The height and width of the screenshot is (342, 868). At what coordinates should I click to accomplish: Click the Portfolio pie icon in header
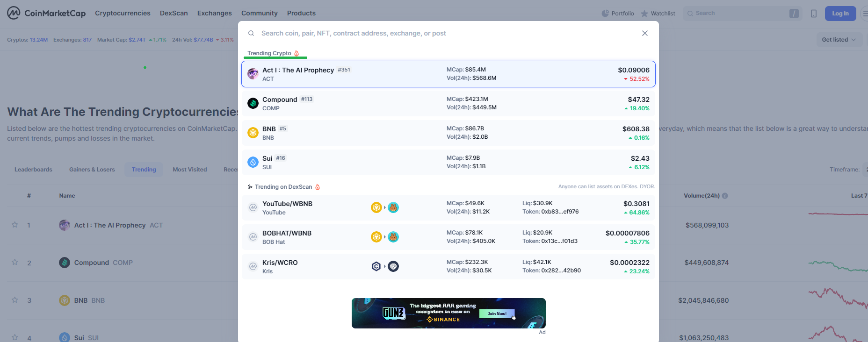pyautogui.click(x=605, y=14)
